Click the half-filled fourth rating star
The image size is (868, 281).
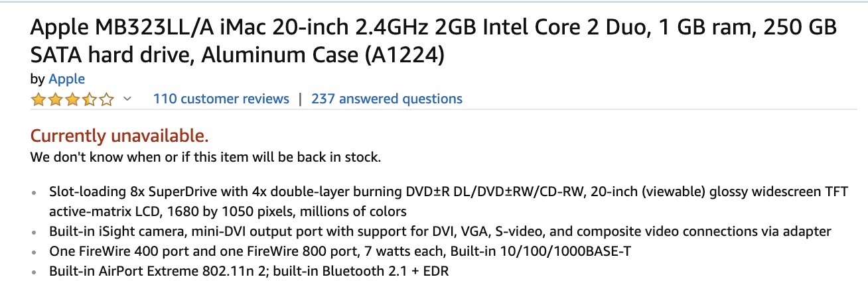pos(90,100)
